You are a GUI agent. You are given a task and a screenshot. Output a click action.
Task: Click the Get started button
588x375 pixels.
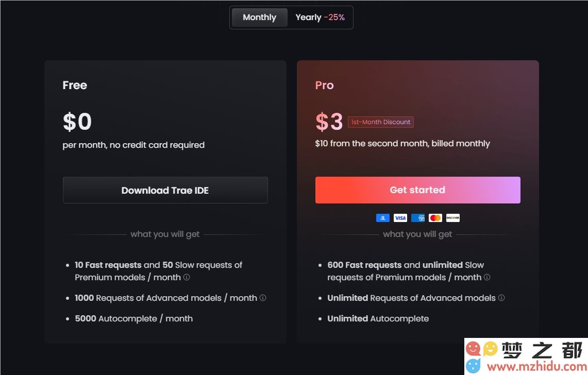coord(417,190)
